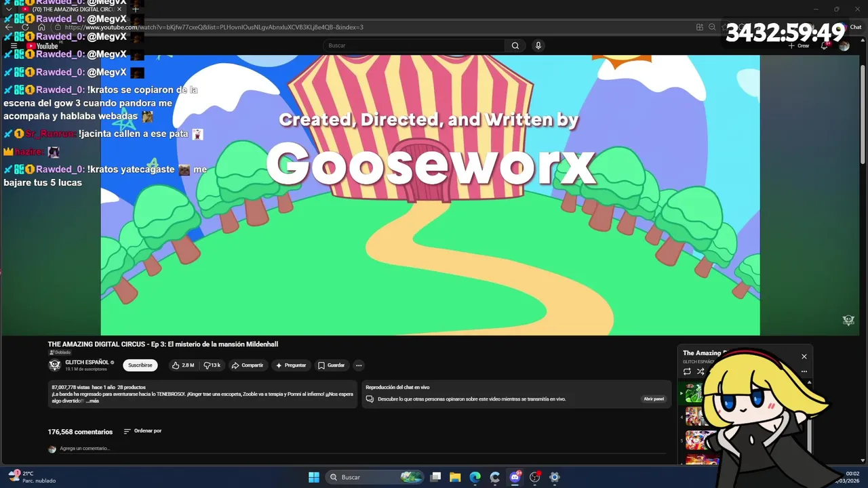Open the YouTube hamburger guide menu
The height and width of the screenshot is (488, 868).
14,46
